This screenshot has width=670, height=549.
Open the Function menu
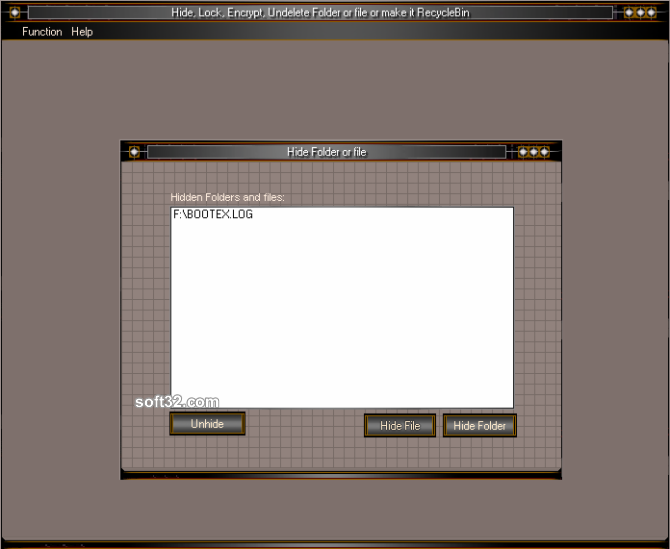pyautogui.click(x=42, y=32)
